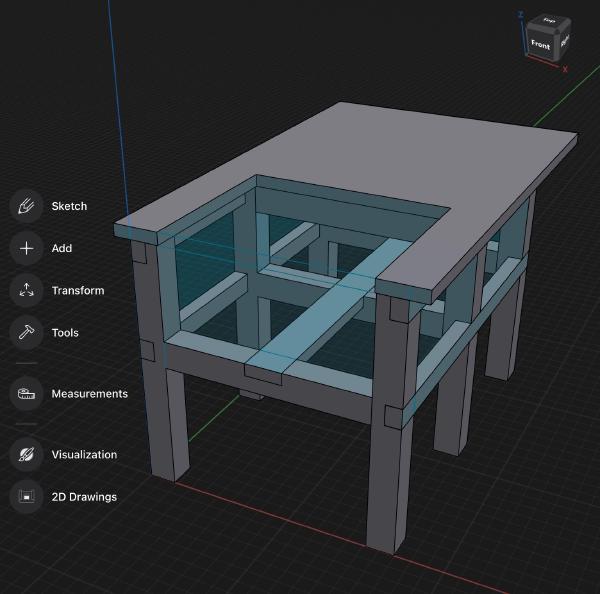Open the Visualization menu item
This screenshot has width=600, height=594.
point(84,454)
